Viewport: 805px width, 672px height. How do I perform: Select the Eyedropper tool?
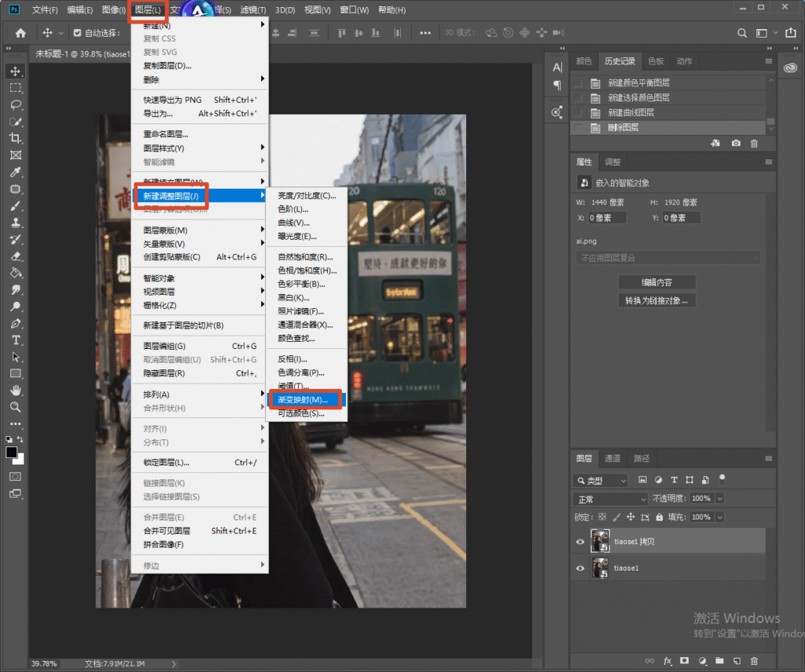pyautogui.click(x=16, y=172)
